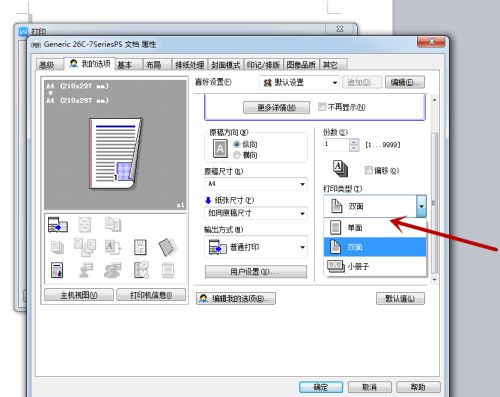Click the output method icon with blue arrow in status panel
500x397 pixels.
(58, 225)
